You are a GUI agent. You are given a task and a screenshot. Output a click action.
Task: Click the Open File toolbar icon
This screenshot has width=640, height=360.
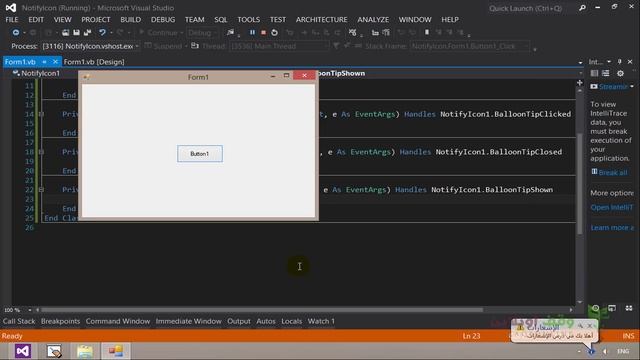click(x=65, y=32)
